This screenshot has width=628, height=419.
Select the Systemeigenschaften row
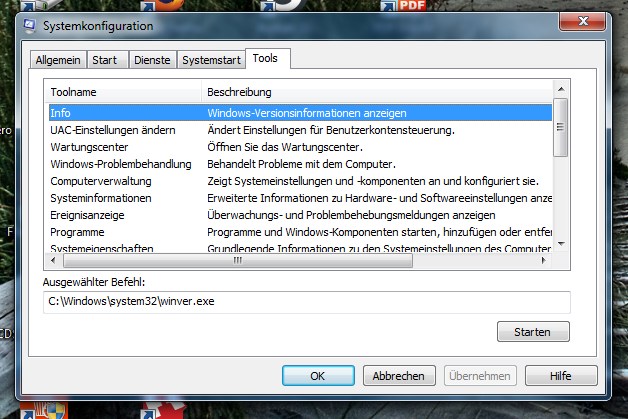[300, 248]
